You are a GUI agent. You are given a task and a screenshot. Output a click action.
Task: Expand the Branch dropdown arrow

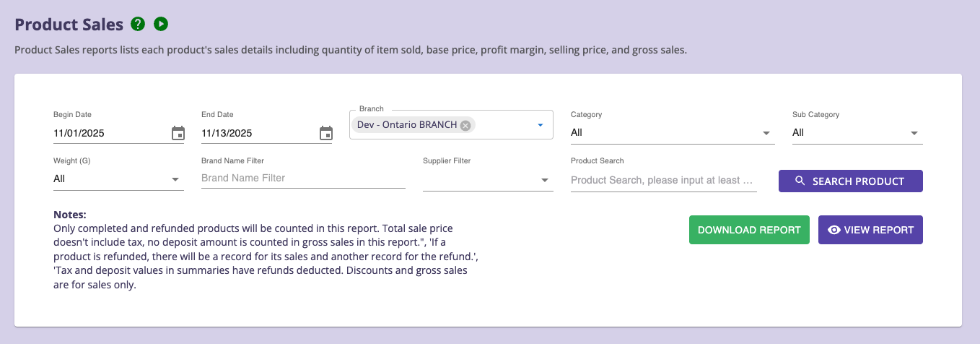point(540,125)
